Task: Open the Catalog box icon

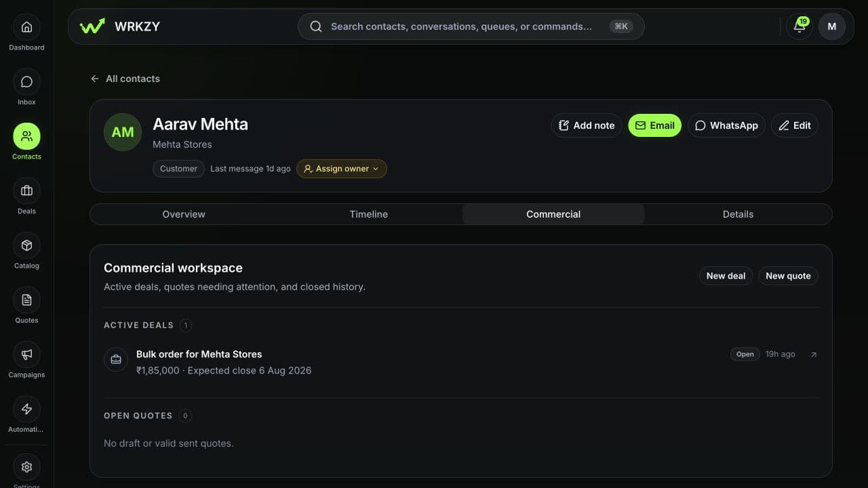Action: [26, 245]
